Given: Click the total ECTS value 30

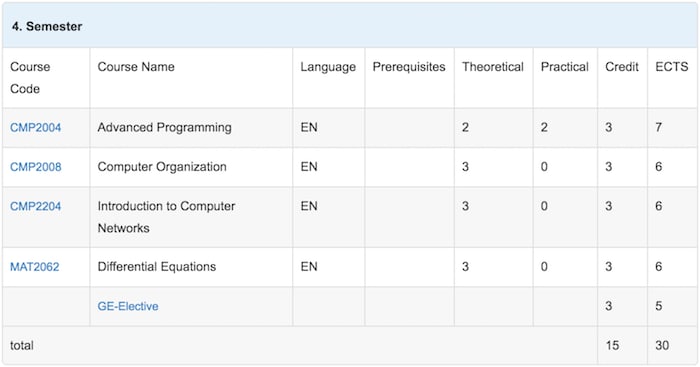Looking at the screenshot, I should (x=662, y=346).
